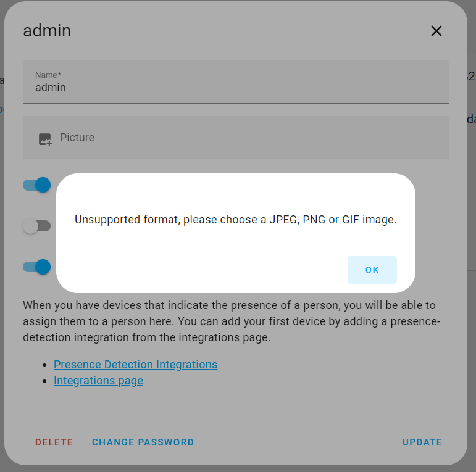The image size is (476, 472).
Task: Save changes with the UPDATE button
Action: (422, 442)
